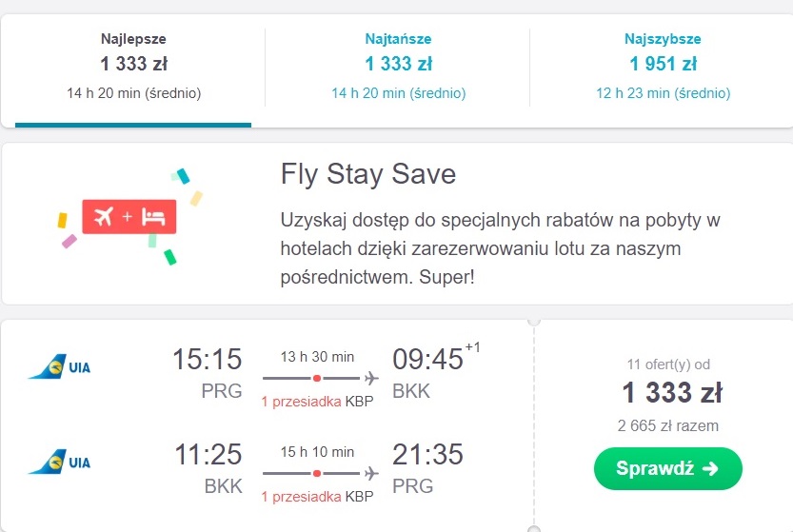Click the UIA logo on outbound flight
The height and width of the screenshot is (532, 793).
(60, 366)
